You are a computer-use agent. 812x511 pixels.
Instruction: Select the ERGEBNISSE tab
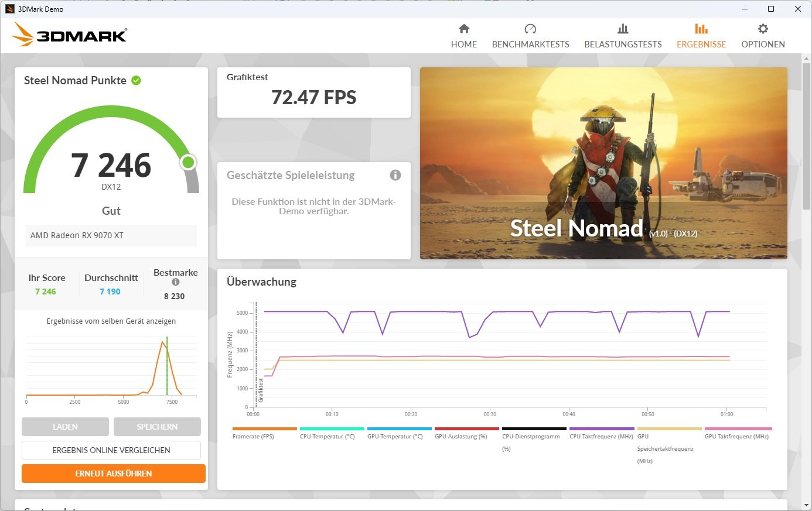(701, 36)
